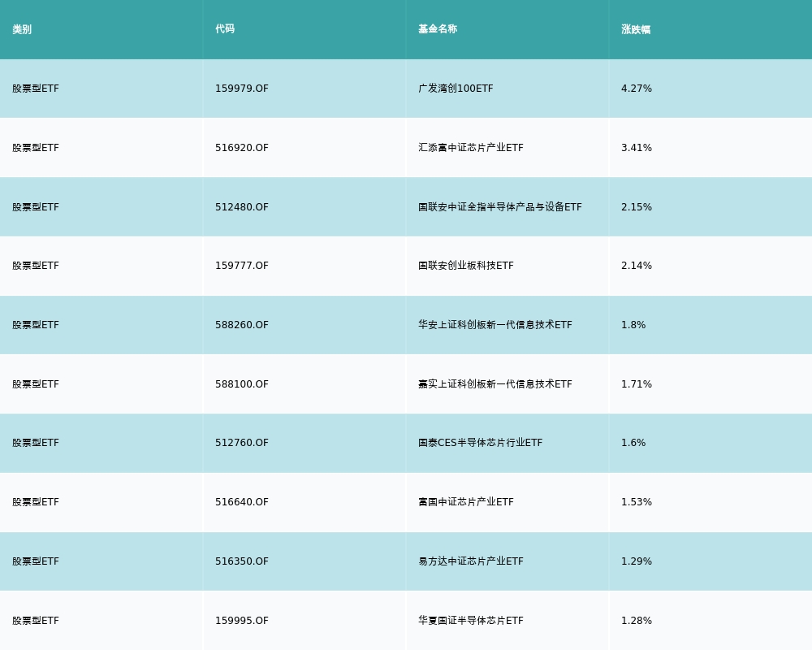This screenshot has width=812, height=650.
Task: Select fund 易方达中证芯片产业ETF
Action: 471,561
